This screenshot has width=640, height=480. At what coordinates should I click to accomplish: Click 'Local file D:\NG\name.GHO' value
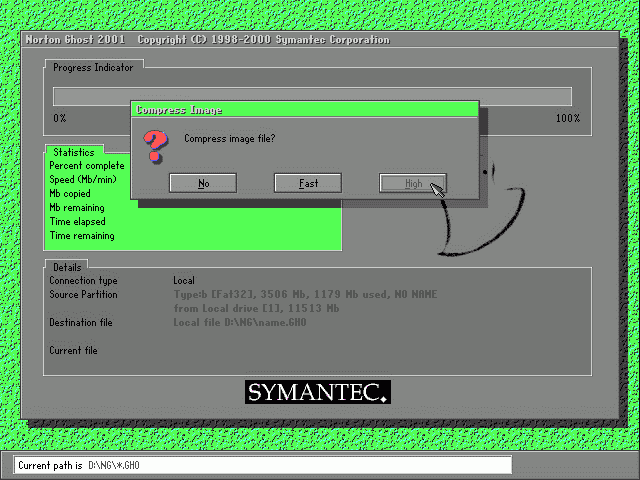[240, 322]
